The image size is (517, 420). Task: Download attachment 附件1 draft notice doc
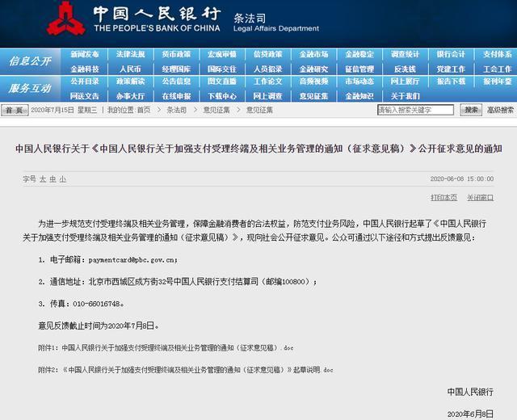coord(166,348)
